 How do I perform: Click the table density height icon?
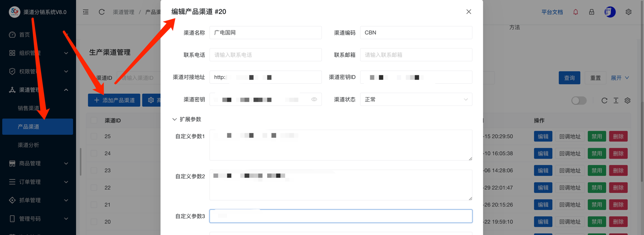click(616, 101)
